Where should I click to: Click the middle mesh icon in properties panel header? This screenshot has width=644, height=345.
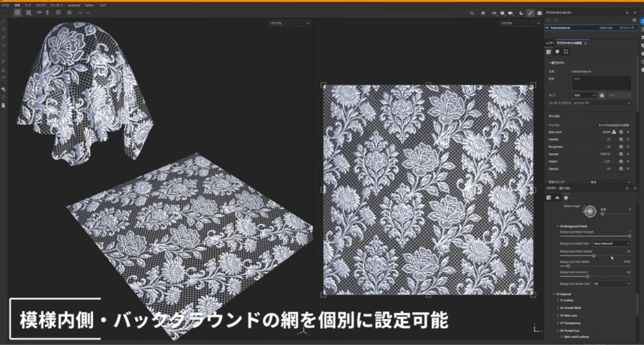pyautogui.click(x=557, y=198)
